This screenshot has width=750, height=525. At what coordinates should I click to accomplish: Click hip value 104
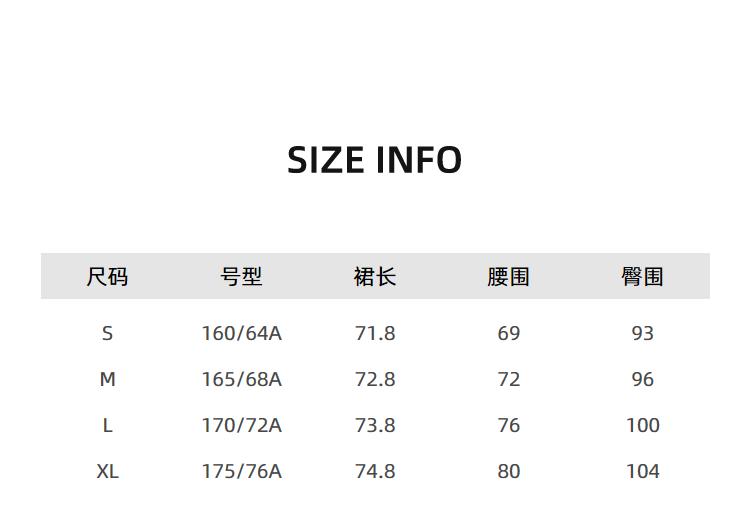pyautogui.click(x=643, y=471)
